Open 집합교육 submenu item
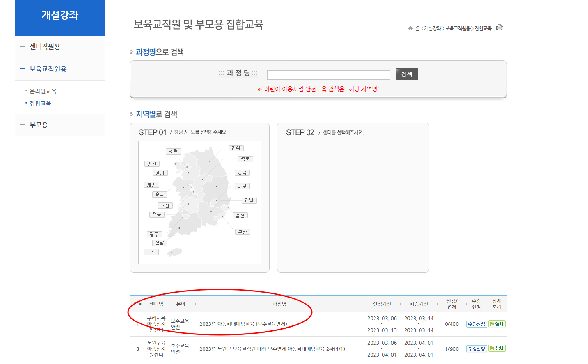The width and height of the screenshot is (588, 364). 40,103
